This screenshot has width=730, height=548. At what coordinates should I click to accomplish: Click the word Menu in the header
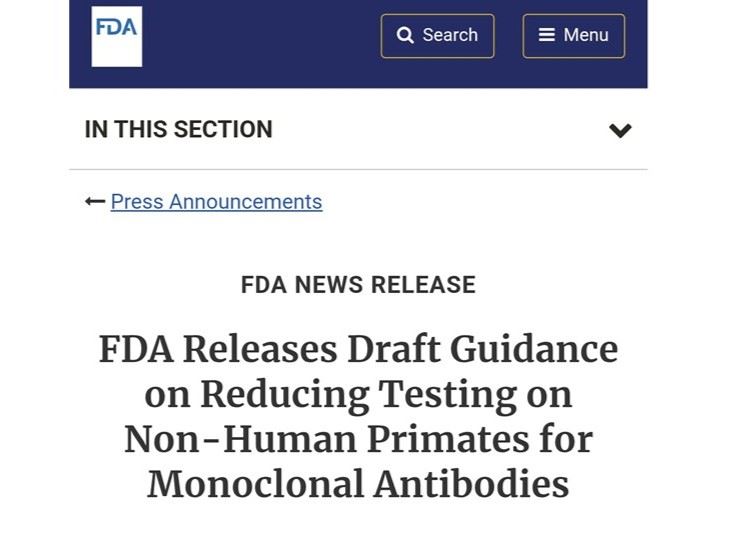pyautogui.click(x=586, y=36)
